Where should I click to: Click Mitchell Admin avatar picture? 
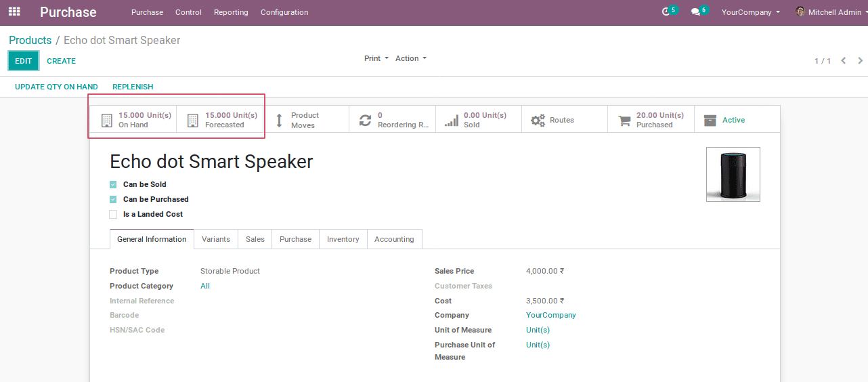(800, 12)
